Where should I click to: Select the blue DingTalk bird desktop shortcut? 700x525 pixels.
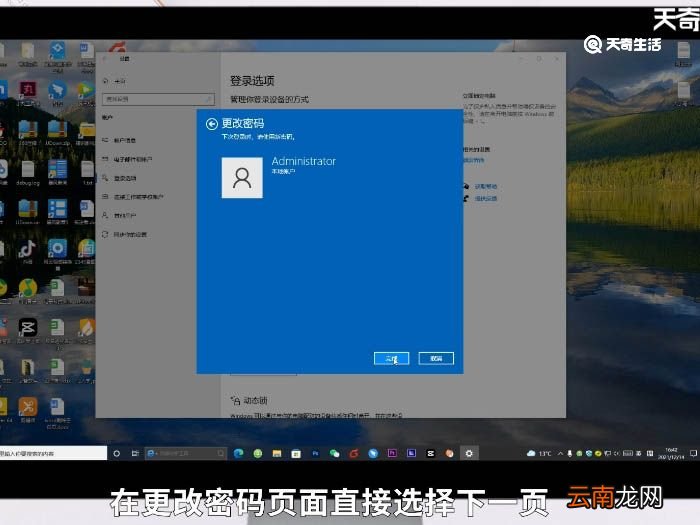pyautogui.click(x=58, y=94)
